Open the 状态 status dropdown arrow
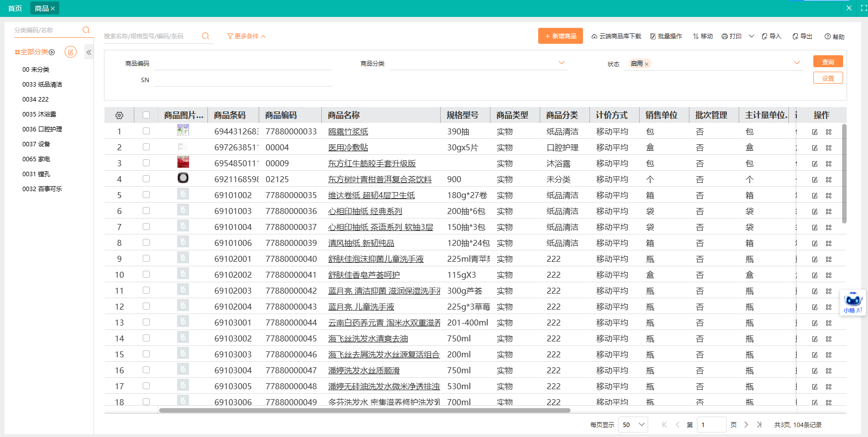This screenshot has width=868, height=437. (x=797, y=63)
